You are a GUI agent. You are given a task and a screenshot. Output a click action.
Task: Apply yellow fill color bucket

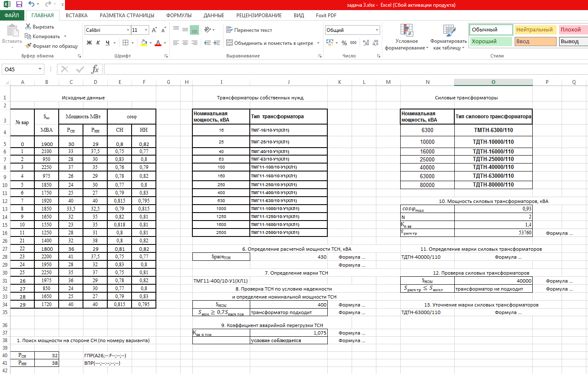pos(144,43)
